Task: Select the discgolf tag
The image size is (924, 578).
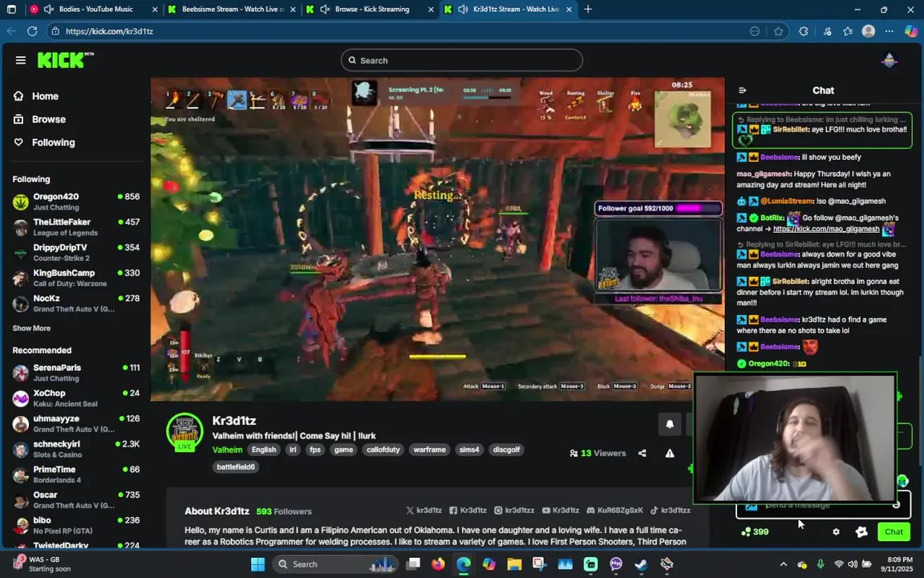Action: (506, 450)
